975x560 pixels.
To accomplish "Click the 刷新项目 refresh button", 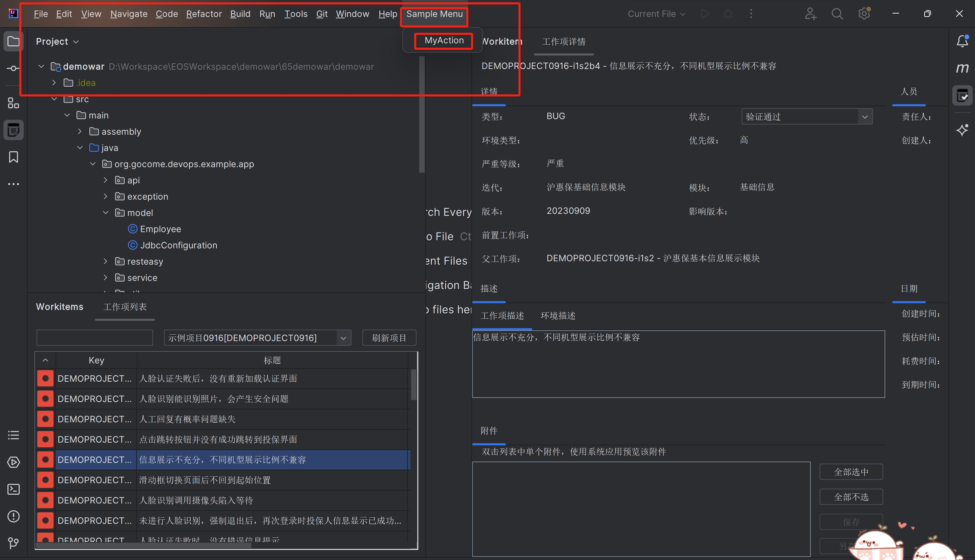I will [389, 337].
